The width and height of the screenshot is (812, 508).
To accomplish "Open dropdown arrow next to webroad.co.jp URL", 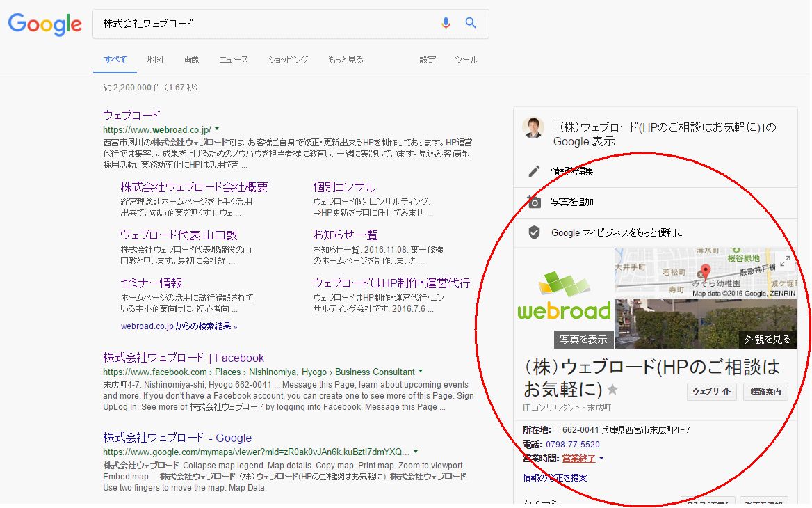I will tap(218, 129).
